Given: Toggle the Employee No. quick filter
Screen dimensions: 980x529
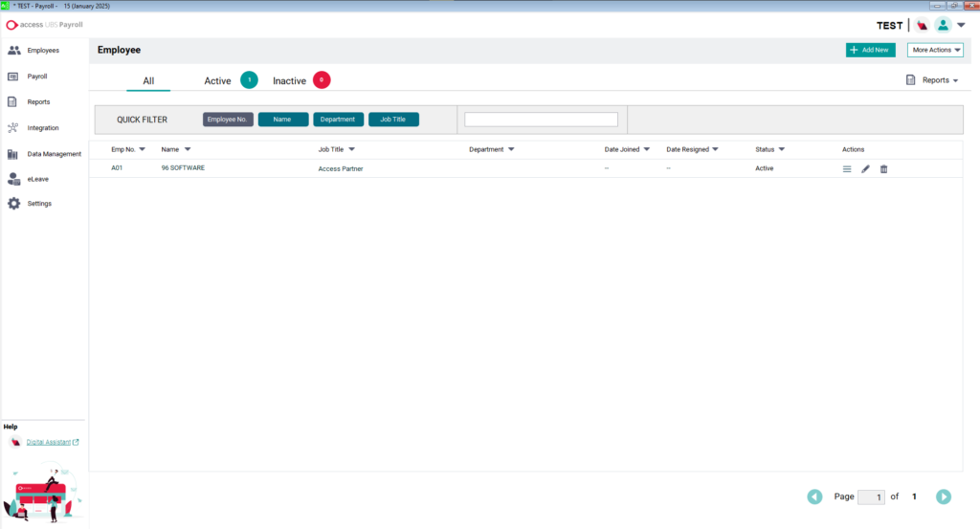Looking at the screenshot, I should click(x=228, y=120).
